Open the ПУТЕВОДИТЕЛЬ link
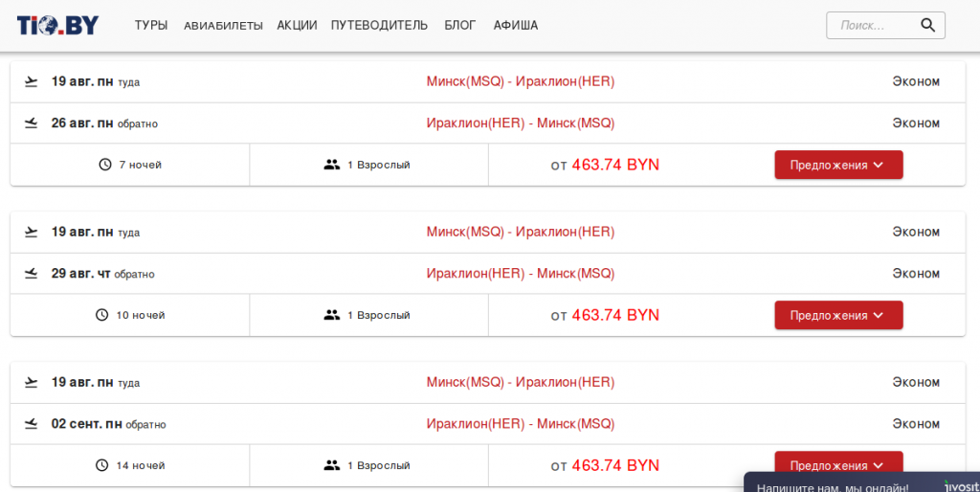The image size is (980, 492). coord(379,26)
